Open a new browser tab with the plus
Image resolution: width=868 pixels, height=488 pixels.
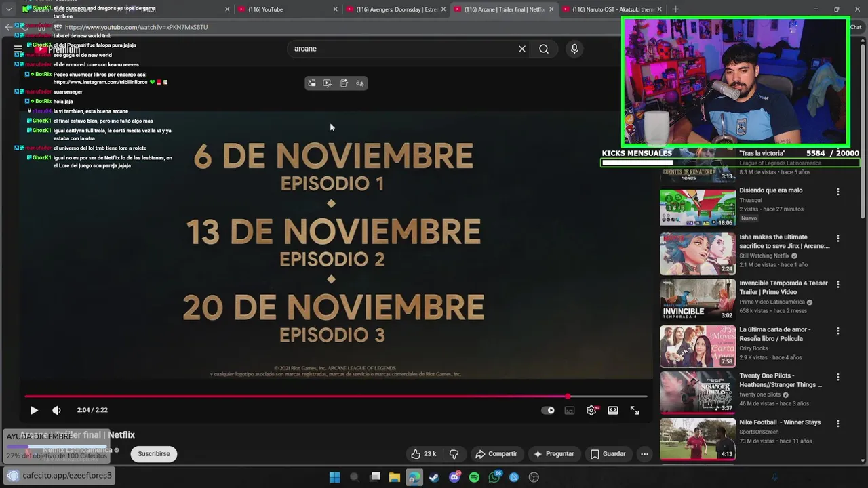(675, 9)
